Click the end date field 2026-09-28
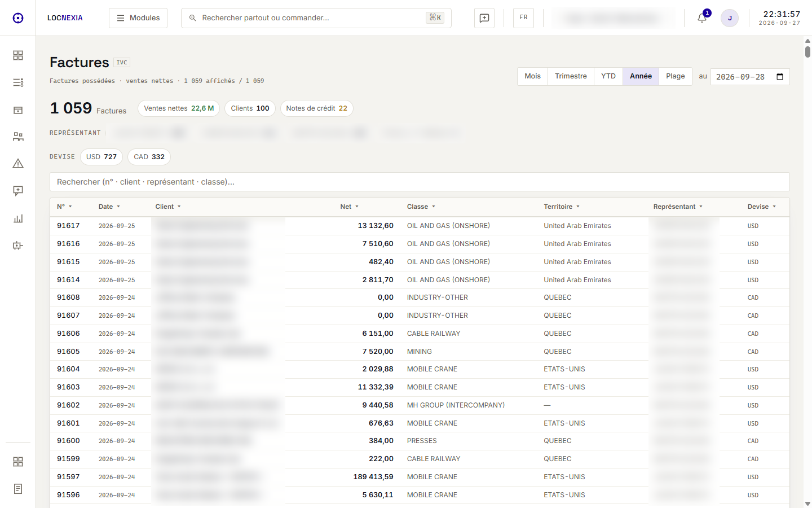Image resolution: width=812 pixels, height=508 pixels. pos(750,77)
